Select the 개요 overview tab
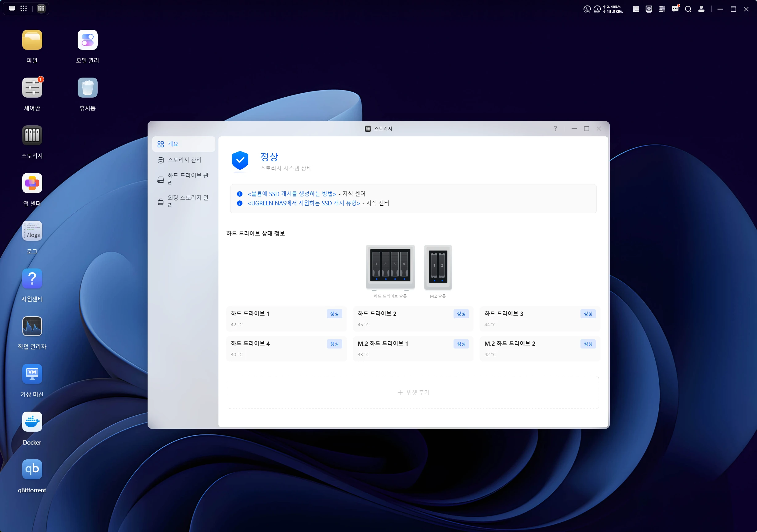 184,144
